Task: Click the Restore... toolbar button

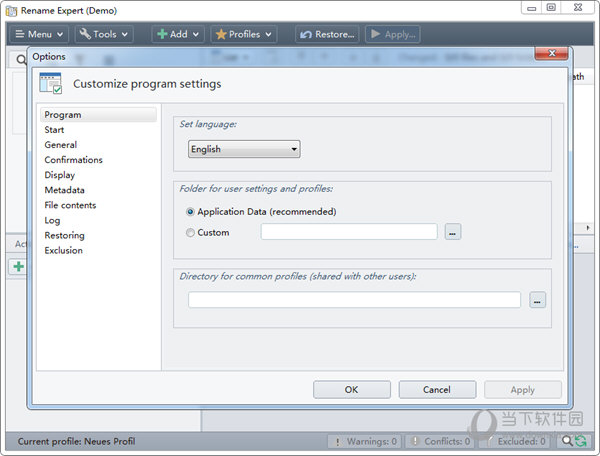Action: coord(327,34)
